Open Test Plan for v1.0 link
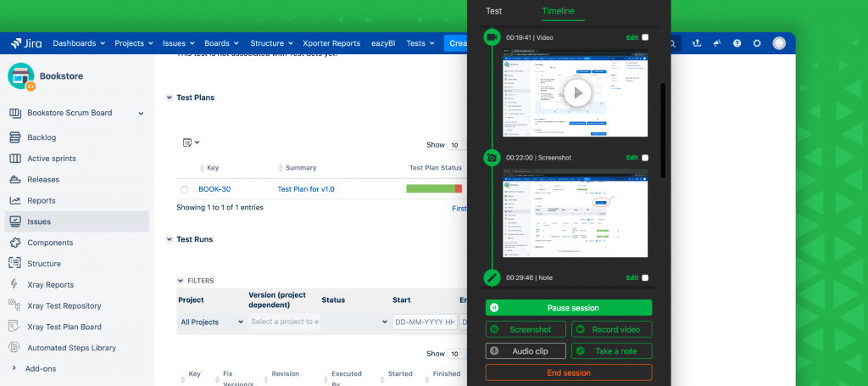 click(305, 189)
